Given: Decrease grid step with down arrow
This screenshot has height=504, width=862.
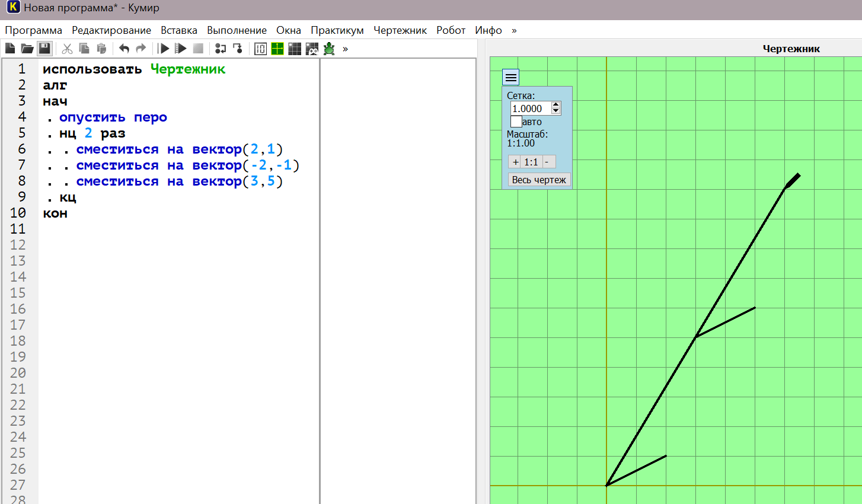Looking at the screenshot, I should pyautogui.click(x=555, y=111).
